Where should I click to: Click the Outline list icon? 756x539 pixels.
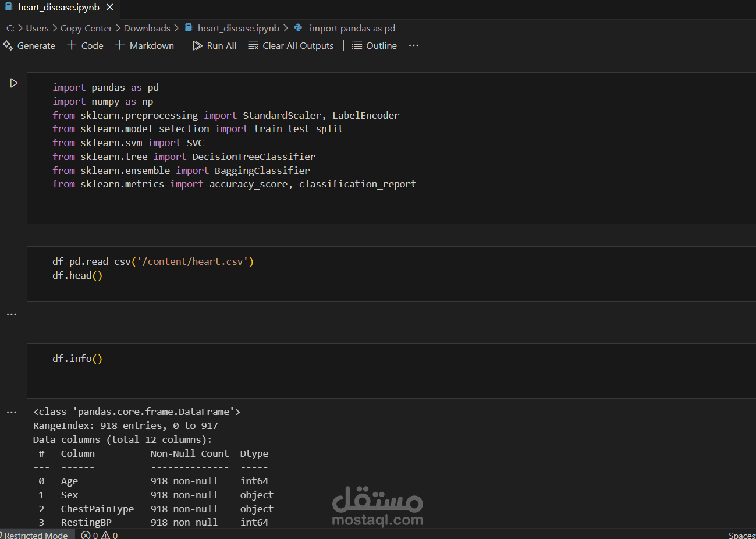click(357, 45)
